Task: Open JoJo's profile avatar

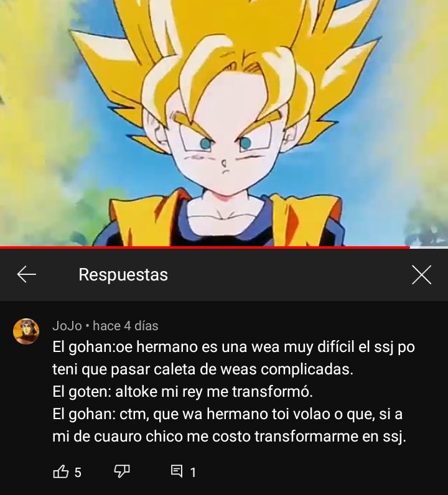Action: click(x=26, y=331)
